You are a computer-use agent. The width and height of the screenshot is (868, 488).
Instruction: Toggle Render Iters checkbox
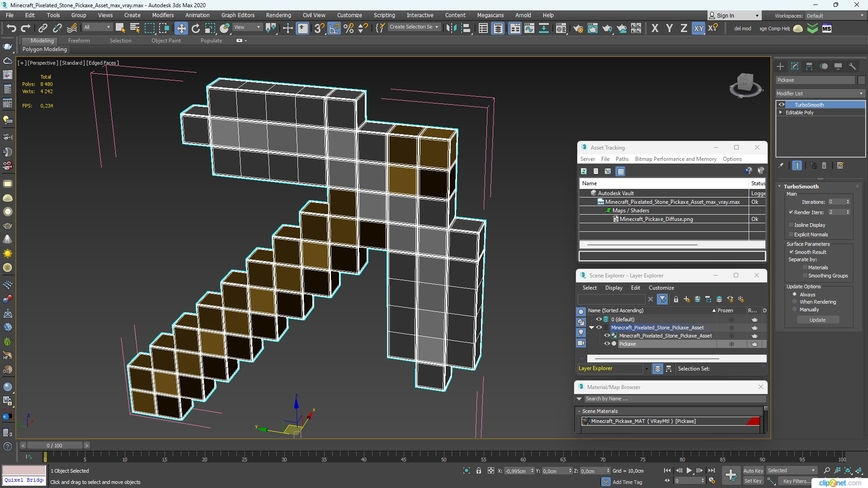coord(791,212)
